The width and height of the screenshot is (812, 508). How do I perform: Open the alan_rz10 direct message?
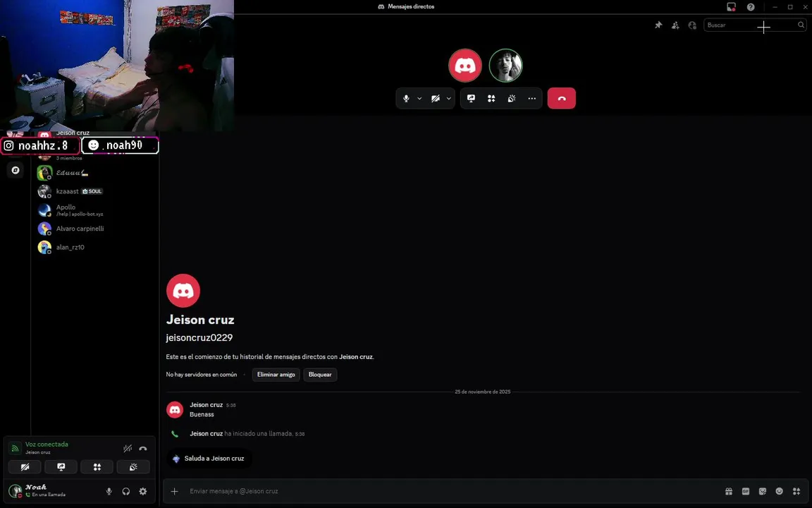[x=94, y=247]
